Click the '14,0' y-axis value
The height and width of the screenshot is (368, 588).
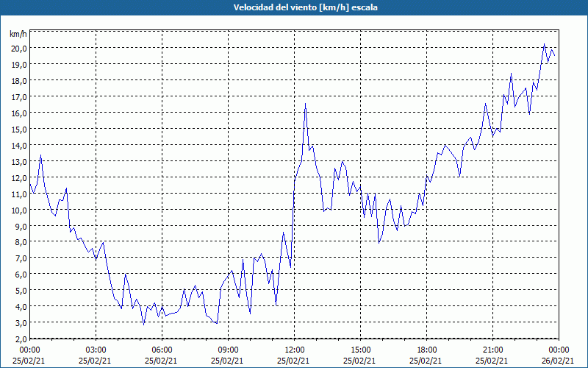pos(20,145)
